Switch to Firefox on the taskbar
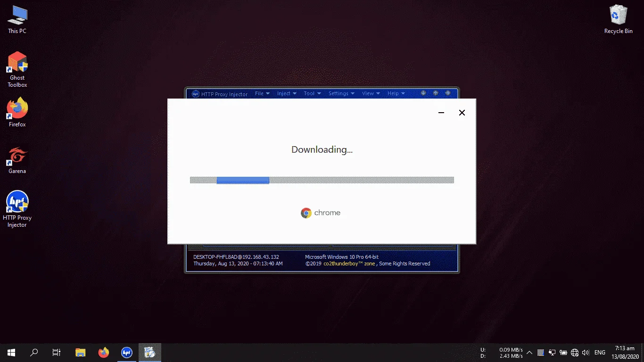This screenshot has width=644, height=362. (x=103, y=352)
